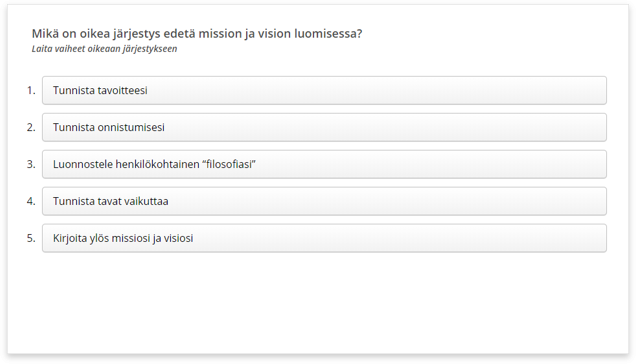This screenshot has width=636, height=364.
Task: Click the 'Luonnostele henkilökohtainen filosofiasi' item
Action: click(x=324, y=164)
